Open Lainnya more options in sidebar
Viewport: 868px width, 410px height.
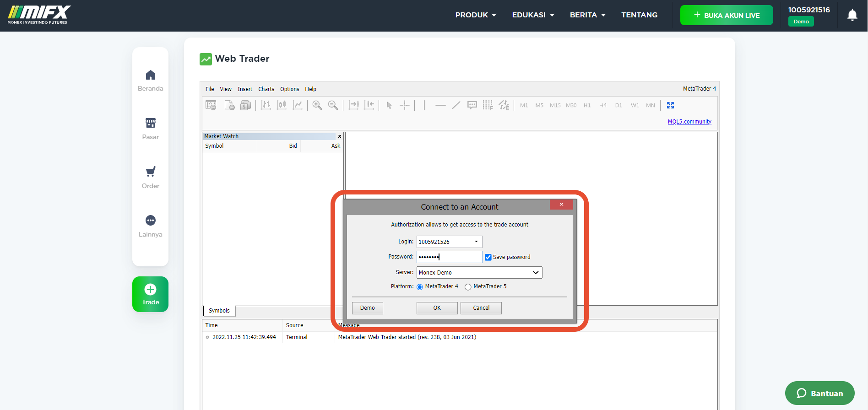150,227
